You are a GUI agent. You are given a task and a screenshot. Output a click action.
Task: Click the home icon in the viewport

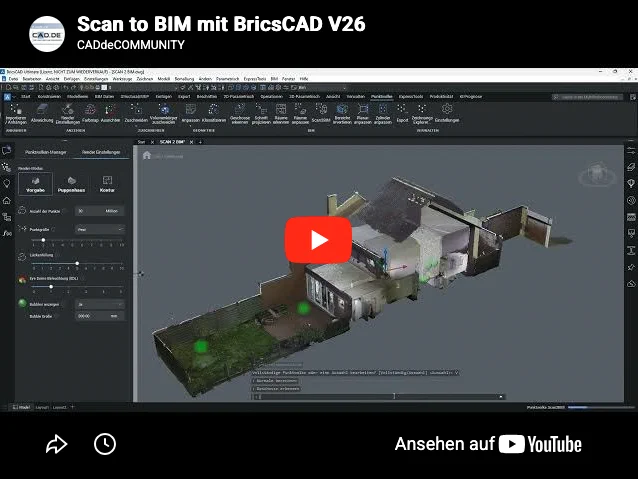147,155
